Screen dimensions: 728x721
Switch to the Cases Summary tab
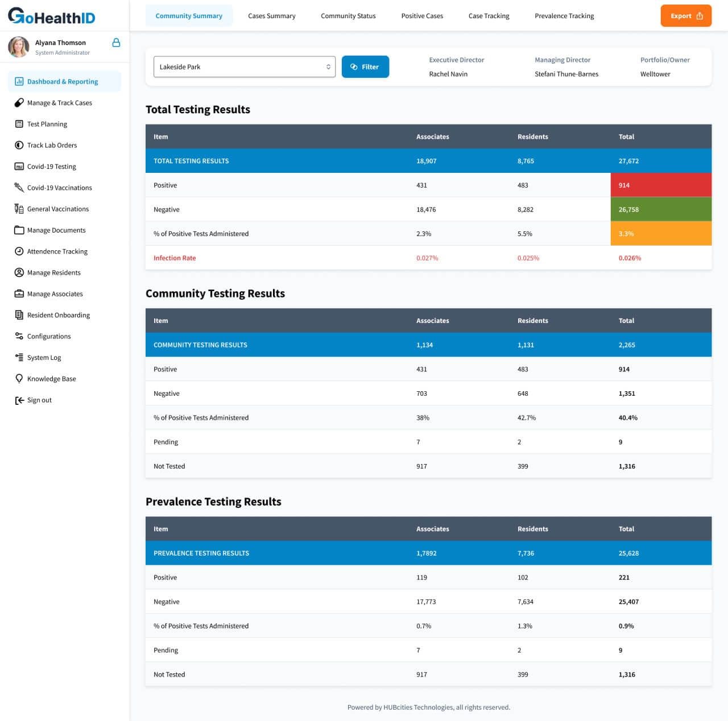coord(272,16)
